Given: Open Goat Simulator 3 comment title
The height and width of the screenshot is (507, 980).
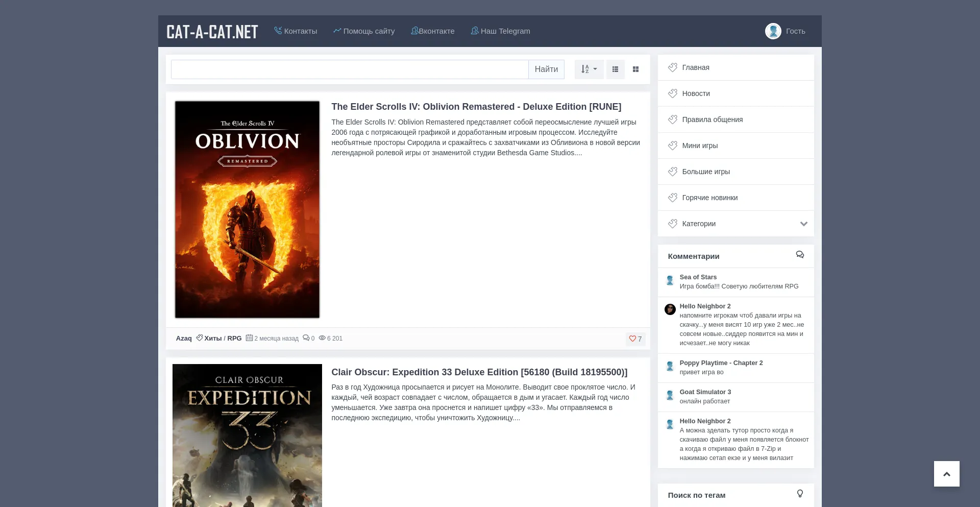Looking at the screenshot, I should click(705, 392).
